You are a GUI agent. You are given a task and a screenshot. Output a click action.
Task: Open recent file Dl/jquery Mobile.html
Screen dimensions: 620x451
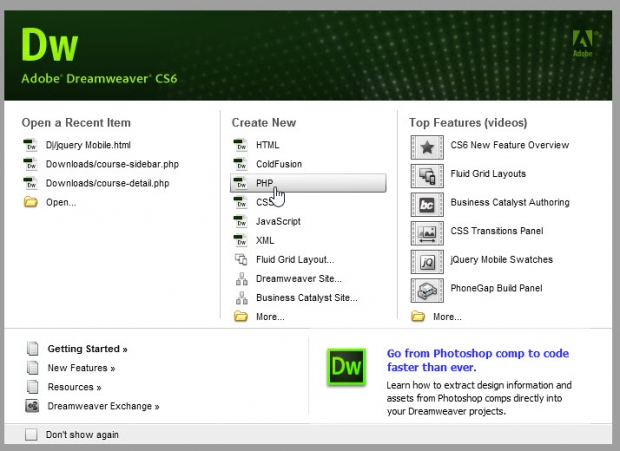click(88, 145)
